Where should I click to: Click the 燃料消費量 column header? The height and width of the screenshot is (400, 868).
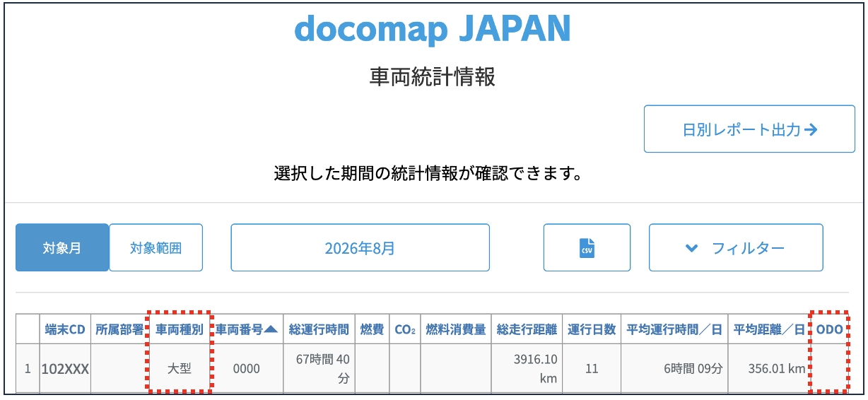pos(456,329)
